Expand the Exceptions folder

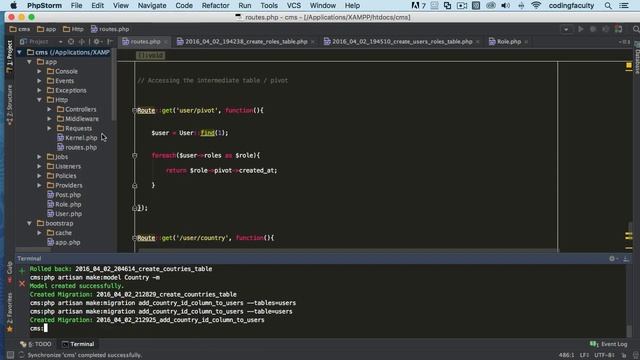point(39,90)
